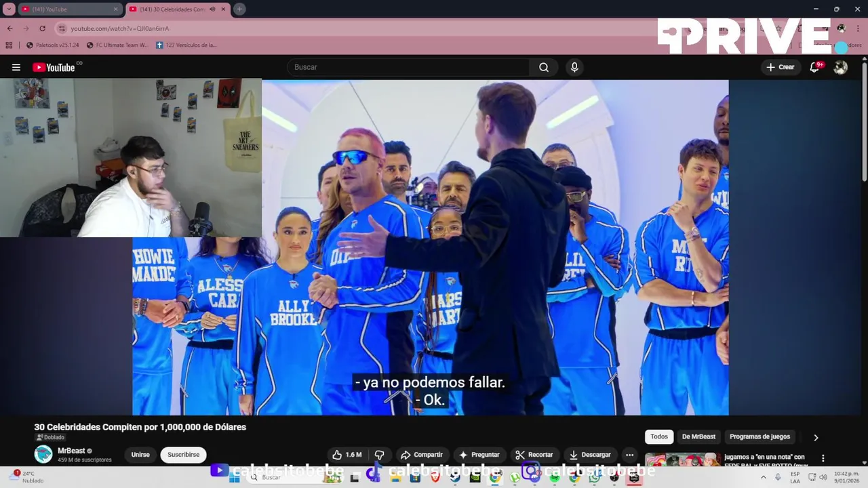Show hidden system tray icons
868x488 pixels.
click(x=764, y=477)
